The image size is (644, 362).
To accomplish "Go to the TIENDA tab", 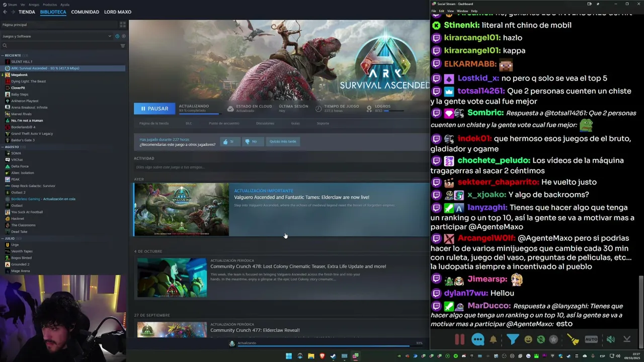I will [27, 12].
